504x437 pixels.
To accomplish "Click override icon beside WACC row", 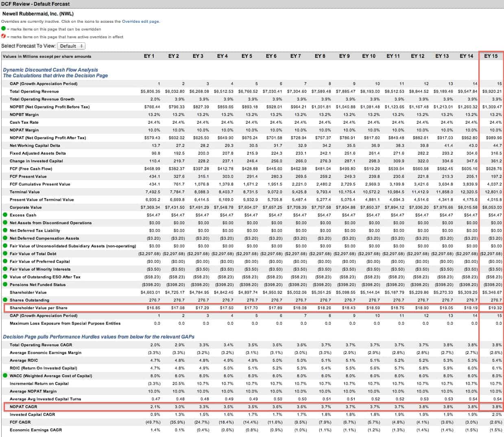I will click(x=5, y=376).
